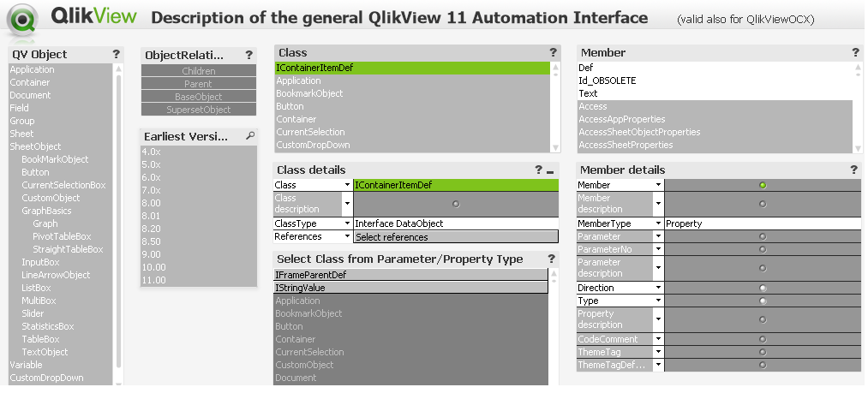Image resolution: width=868 pixels, height=399 pixels.
Task: Minimize the Class details panel
Action: (x=550, y=172)
